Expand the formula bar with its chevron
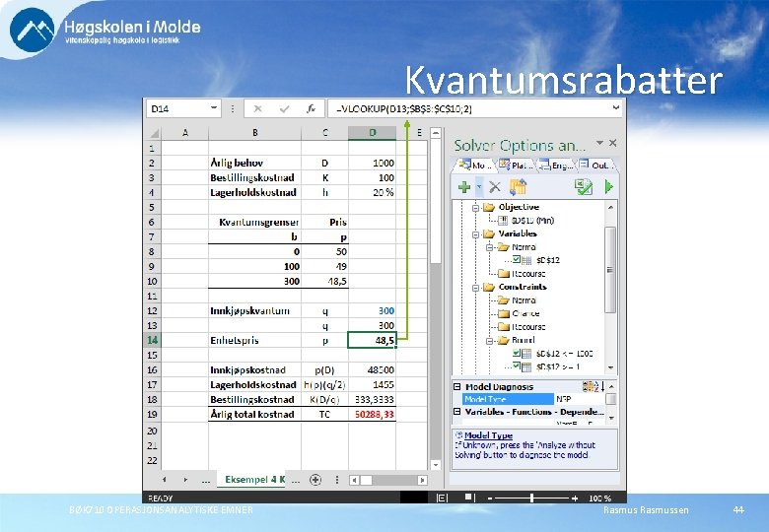This screenshot has width=769, height=532. pos(615,107)
